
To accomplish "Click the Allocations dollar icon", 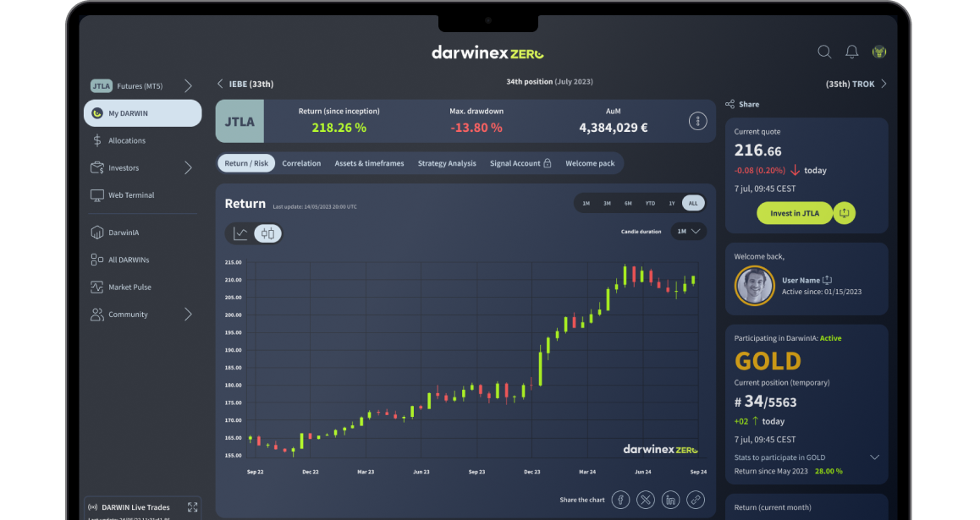I will 96,140.
